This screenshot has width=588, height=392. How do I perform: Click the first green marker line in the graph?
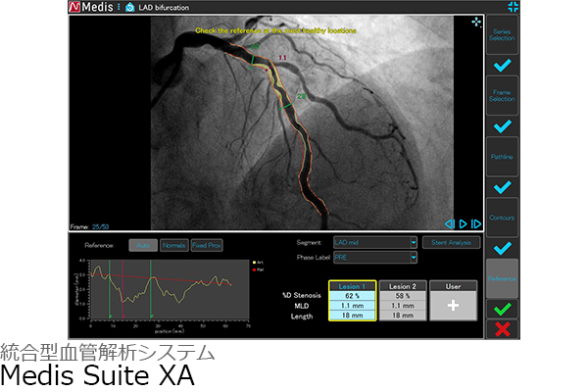(110, 289)
